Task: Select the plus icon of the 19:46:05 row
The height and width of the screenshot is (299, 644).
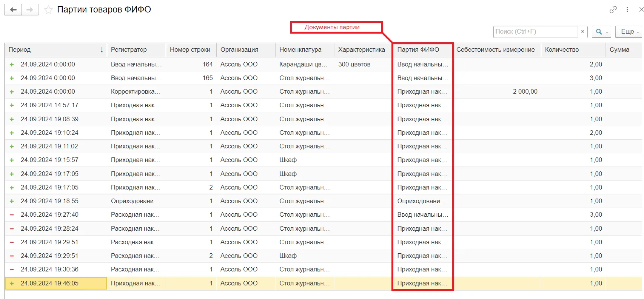Action: coord(12,284)
